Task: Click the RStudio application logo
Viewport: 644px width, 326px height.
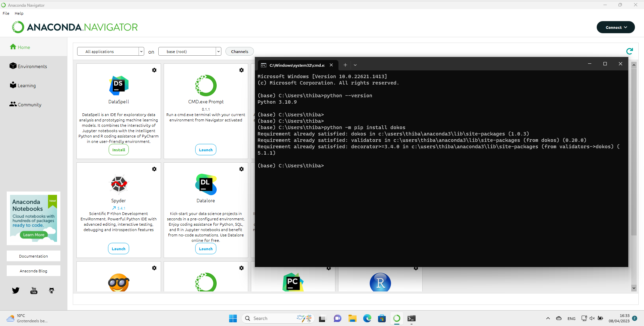Action: [x=380, y=282]
